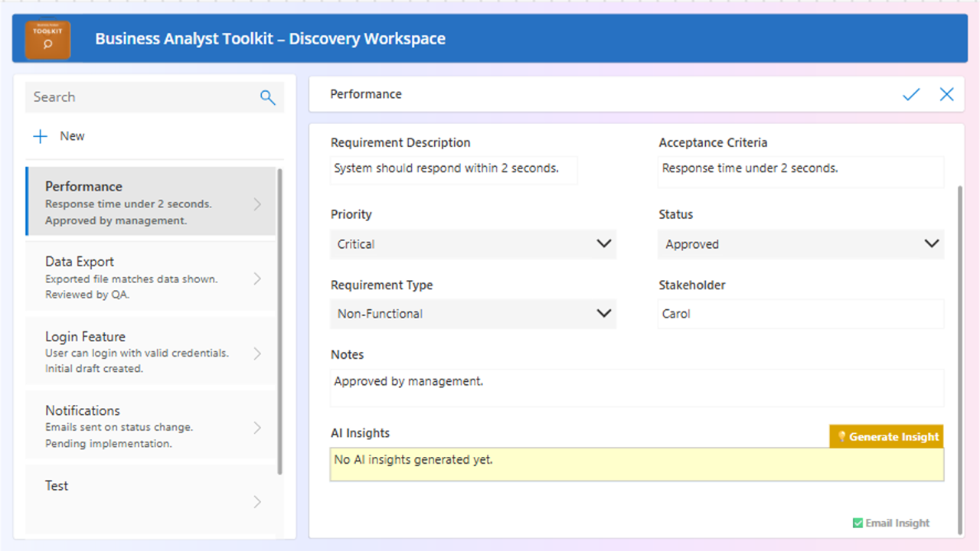Edit the Requirement Description field

point(454,171)
